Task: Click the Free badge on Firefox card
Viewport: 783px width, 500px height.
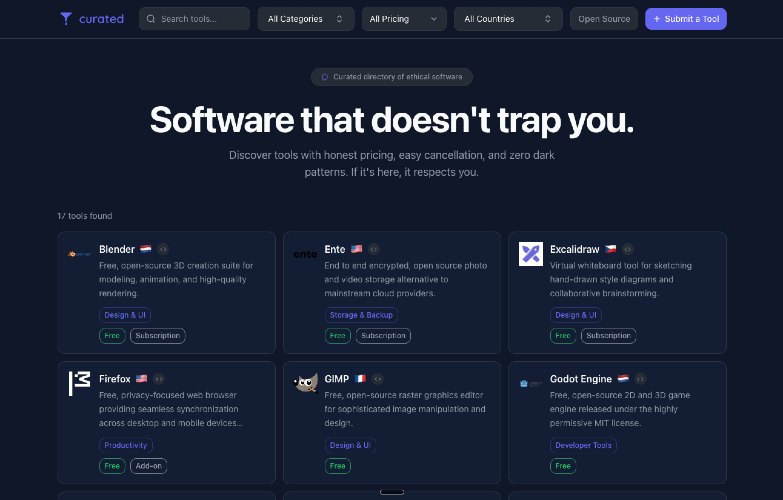Action: tap(112, 466)
